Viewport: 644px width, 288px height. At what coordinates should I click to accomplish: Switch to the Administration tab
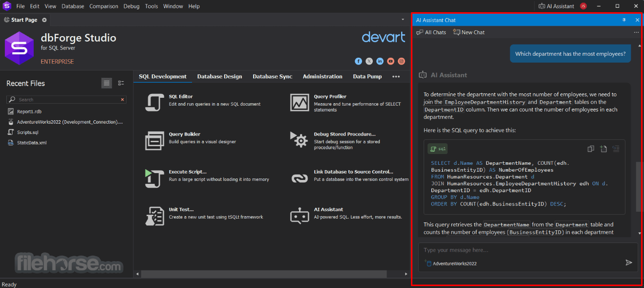coord(322,77)
